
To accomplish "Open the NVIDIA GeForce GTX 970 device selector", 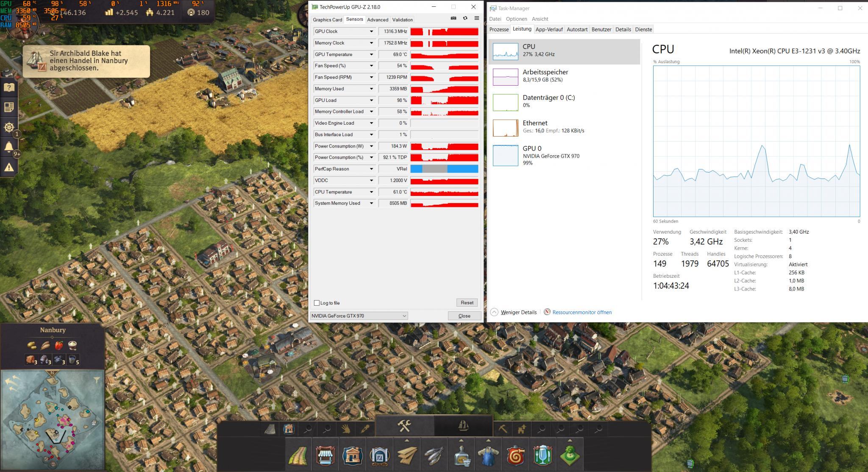I will 359,316.
